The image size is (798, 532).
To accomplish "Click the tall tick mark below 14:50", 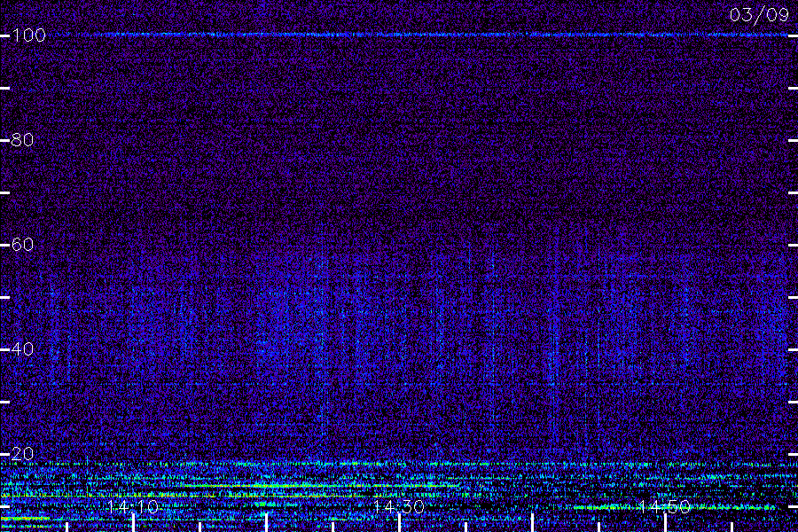I will coord(665,523).
